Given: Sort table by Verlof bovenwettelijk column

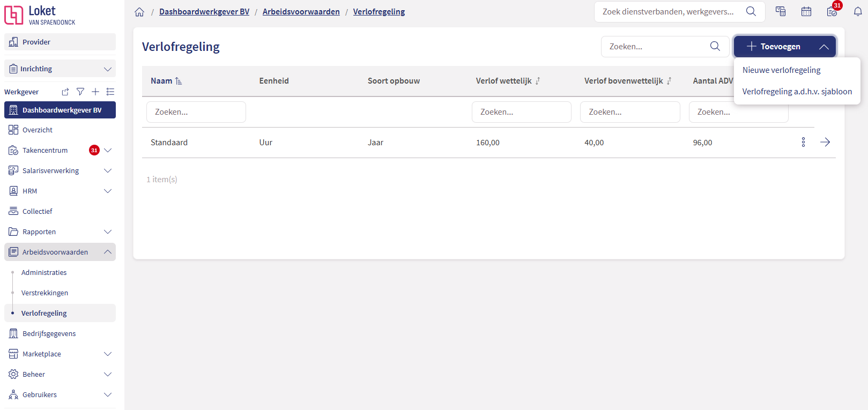Looking at the screenshot, I should pos(669,81).
